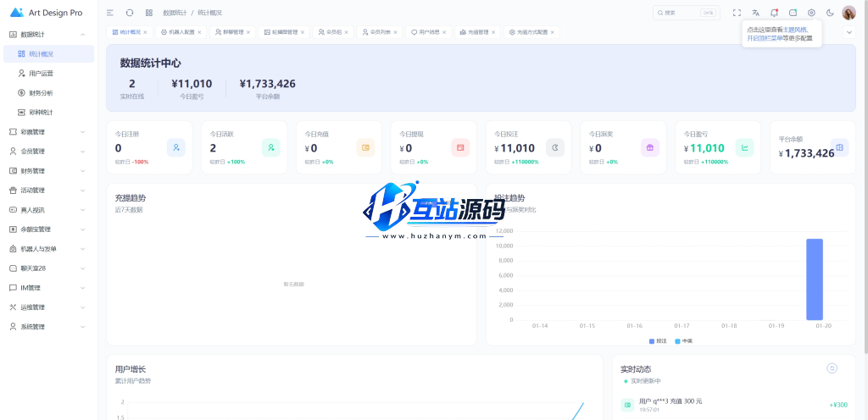Click the ¥1,733,426 value in the header banner
Image resolution: width=868 pixels, height=420 pixels.
[x=267, y=84]
